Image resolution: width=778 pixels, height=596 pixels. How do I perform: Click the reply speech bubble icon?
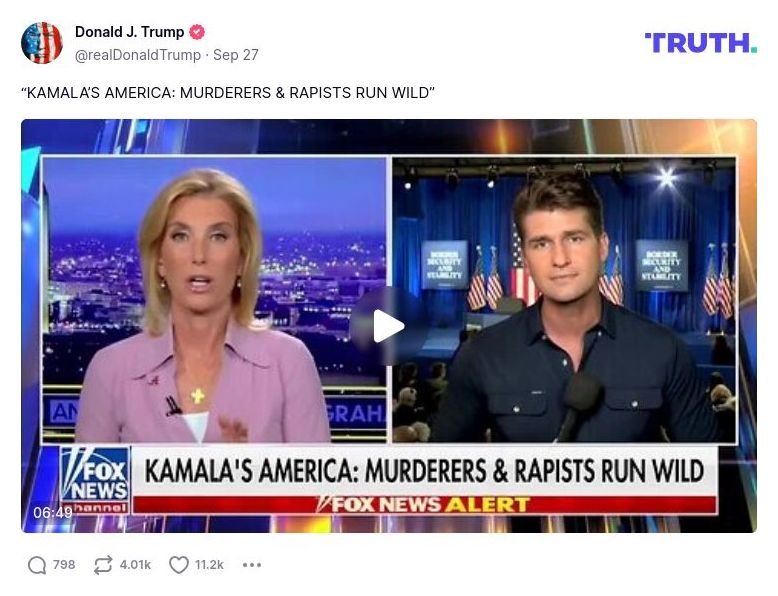(37, 565)
